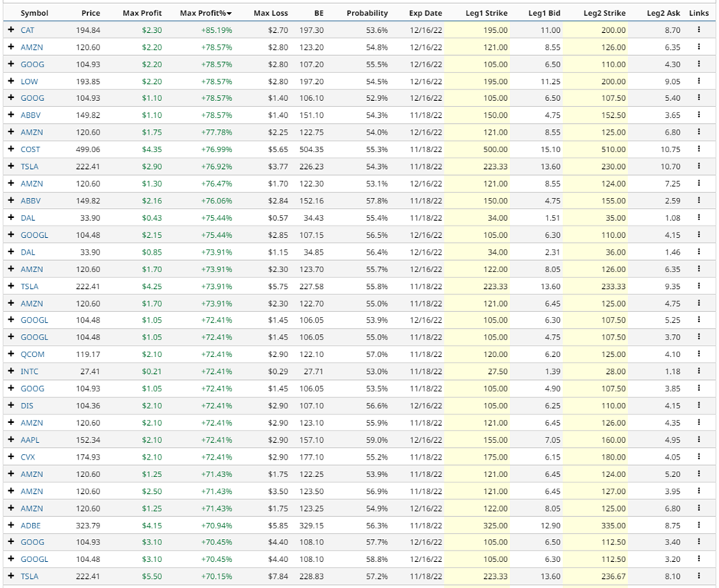Image resolution: width=719 pixels, height=588 pixels.
Task: Sort table by Exp Date column header
Action: click(425, 13)
